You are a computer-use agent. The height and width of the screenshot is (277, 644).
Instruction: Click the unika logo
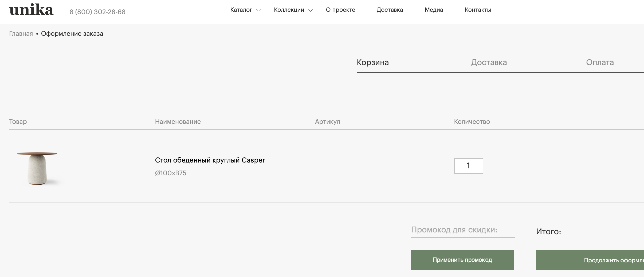(x=31, y=10)
